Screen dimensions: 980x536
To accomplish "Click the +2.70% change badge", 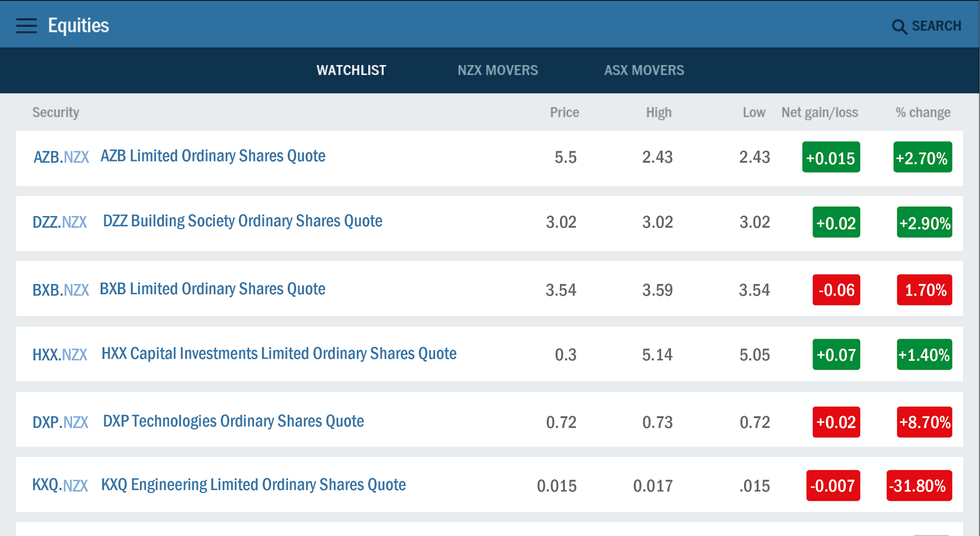I will coord(922,157).
